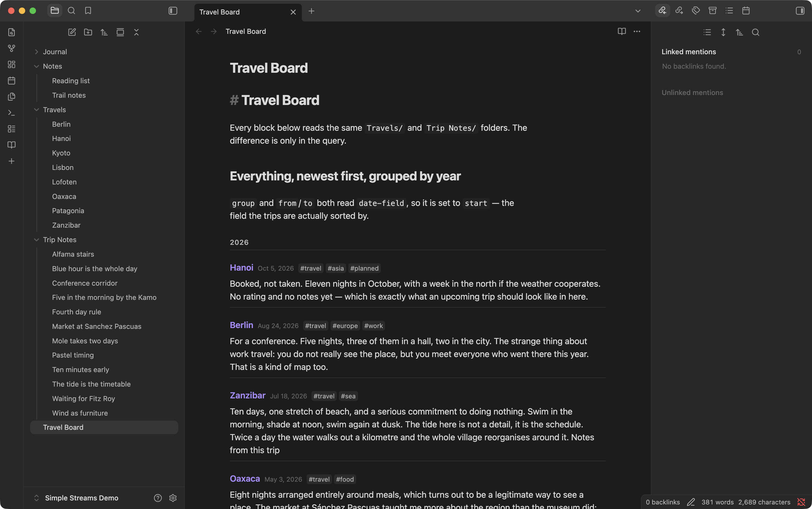The width and height of the screenshot is (812, 509).
Task: Click the open book icon in left ribbon
Action: (12, 145)
